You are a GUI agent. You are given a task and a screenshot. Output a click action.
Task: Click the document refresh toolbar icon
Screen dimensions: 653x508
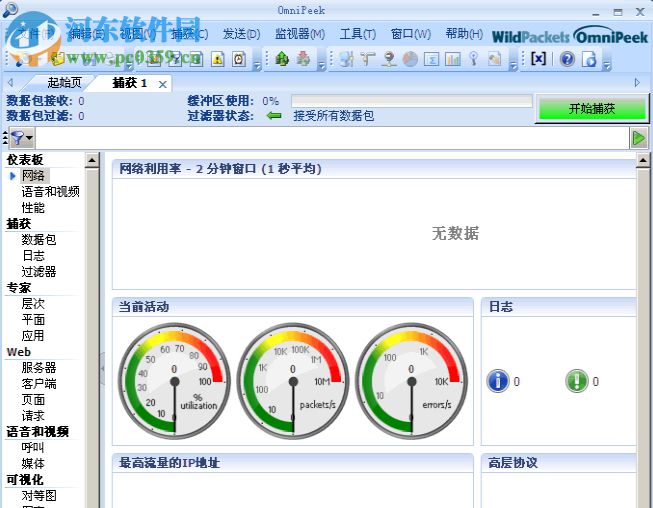589,59
